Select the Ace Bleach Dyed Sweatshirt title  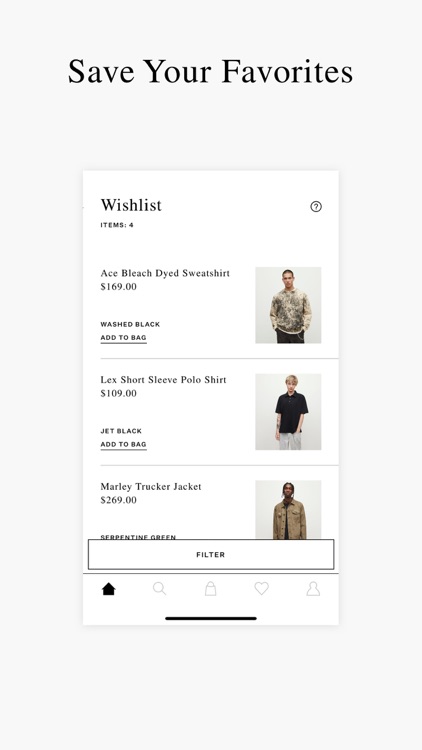(165, 273)
